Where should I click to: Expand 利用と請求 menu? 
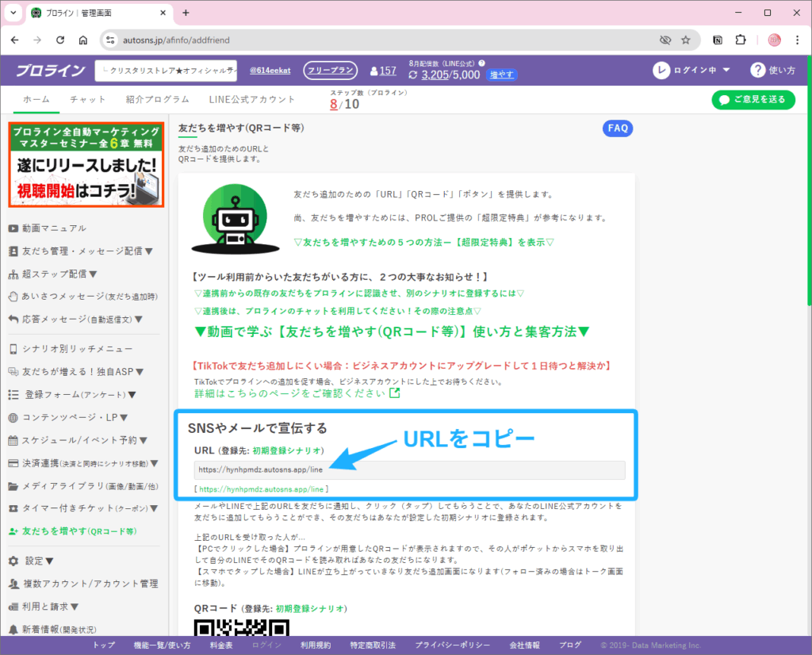click(x=44, y=607)
